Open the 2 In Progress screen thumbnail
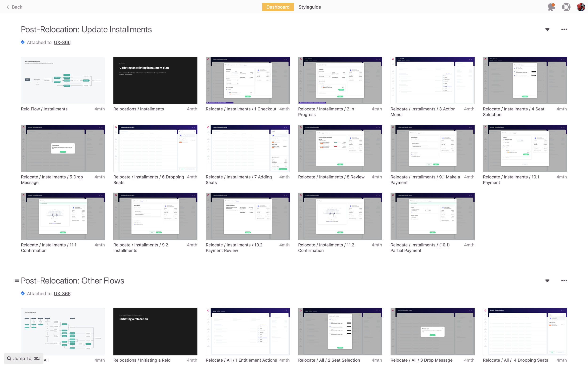This screenshot has height=368, width=588. pos(340,80)
